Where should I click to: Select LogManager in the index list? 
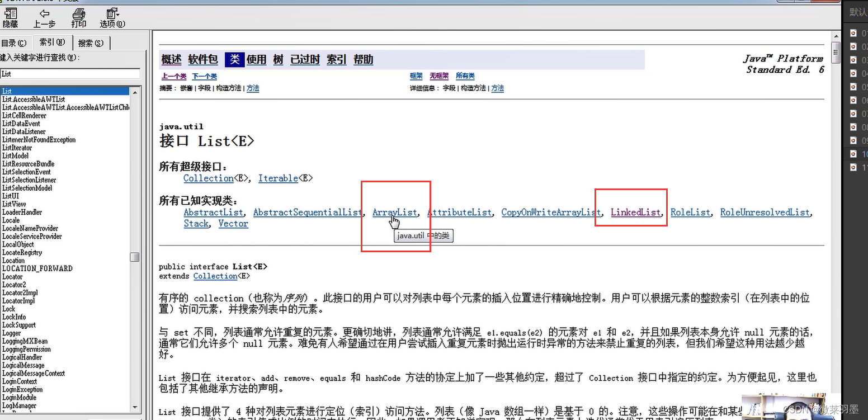pyautogui.click(x=19, y=405)
